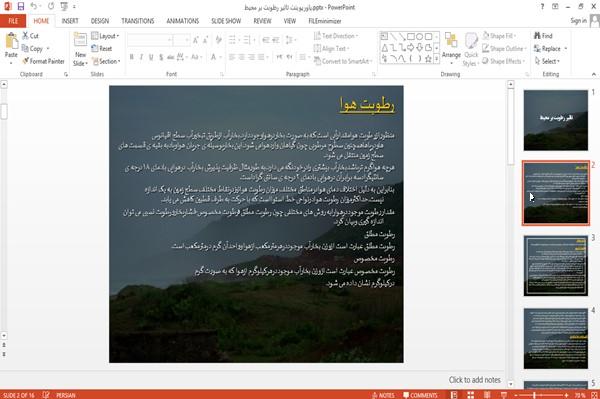
Task: Toggle Strikethrough formatting
Action: pos(171,57)
